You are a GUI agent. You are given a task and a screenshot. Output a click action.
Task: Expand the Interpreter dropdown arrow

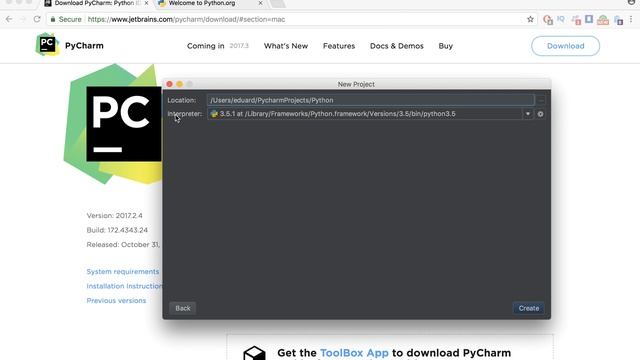click(x=528, y=114)
